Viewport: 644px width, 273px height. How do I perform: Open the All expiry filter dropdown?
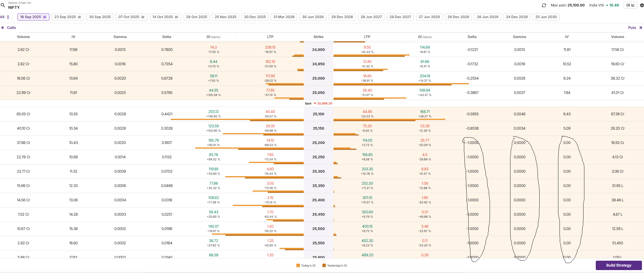click(x=5, y=17)
